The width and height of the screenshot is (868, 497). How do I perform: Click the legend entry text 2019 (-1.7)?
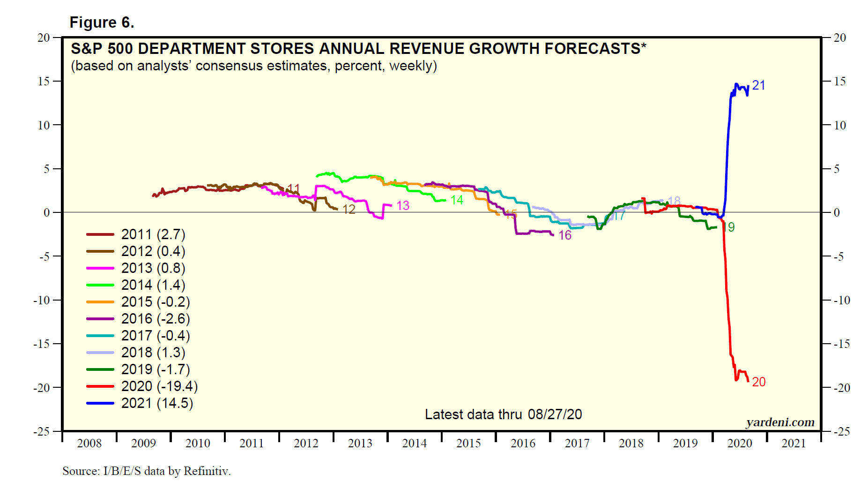(156, 369)
